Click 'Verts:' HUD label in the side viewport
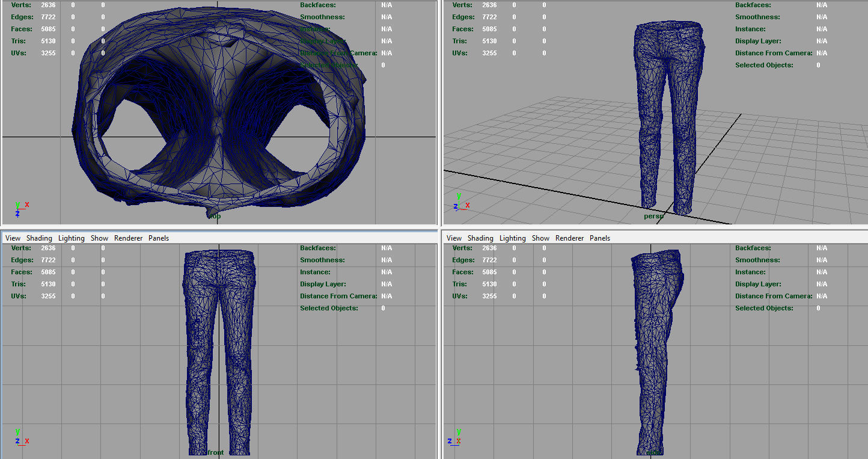This screenshot has width=868, height=459. [x=462, y=248]
